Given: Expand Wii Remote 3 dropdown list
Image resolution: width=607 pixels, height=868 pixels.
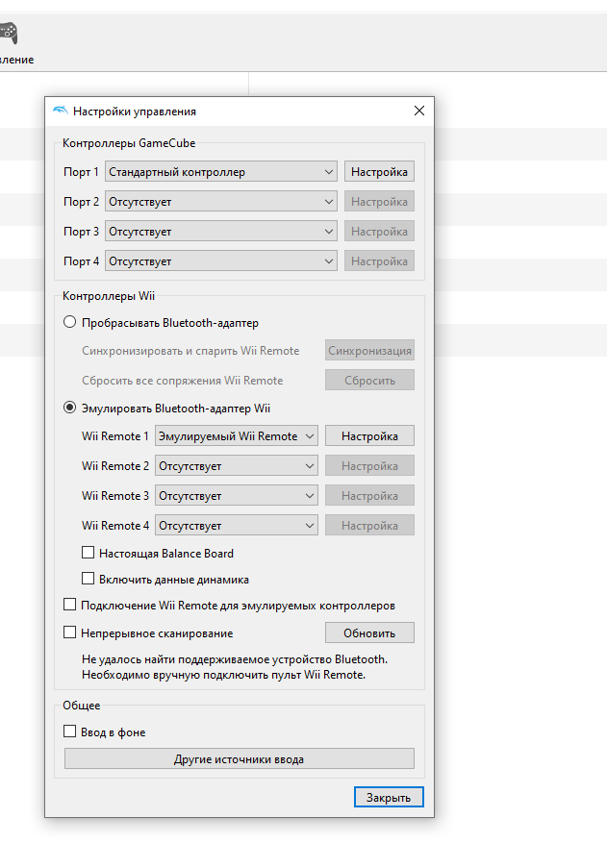Looking at the screenshot, I should (237, 496).
